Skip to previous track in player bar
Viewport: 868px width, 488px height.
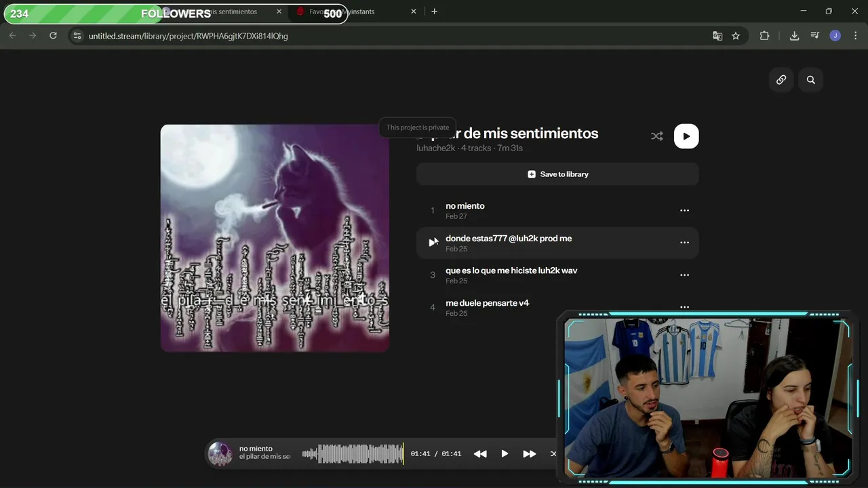tap(480, 454)
